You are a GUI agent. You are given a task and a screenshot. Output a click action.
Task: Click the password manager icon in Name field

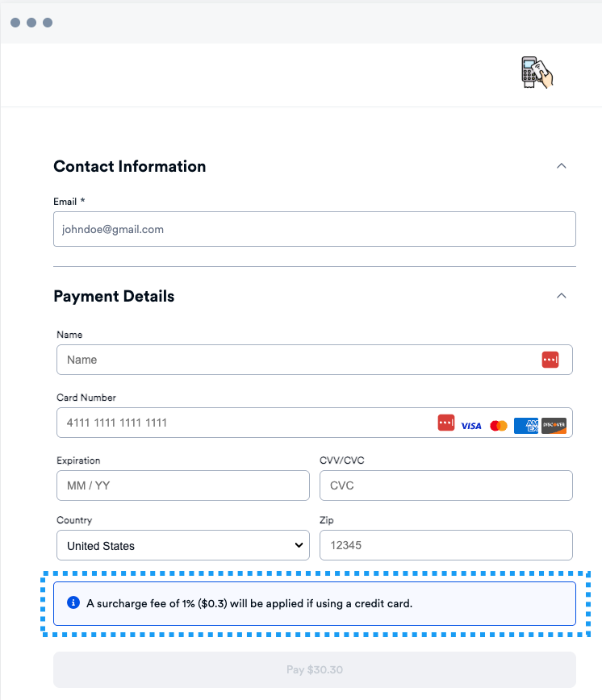click(x=550, y=360)
